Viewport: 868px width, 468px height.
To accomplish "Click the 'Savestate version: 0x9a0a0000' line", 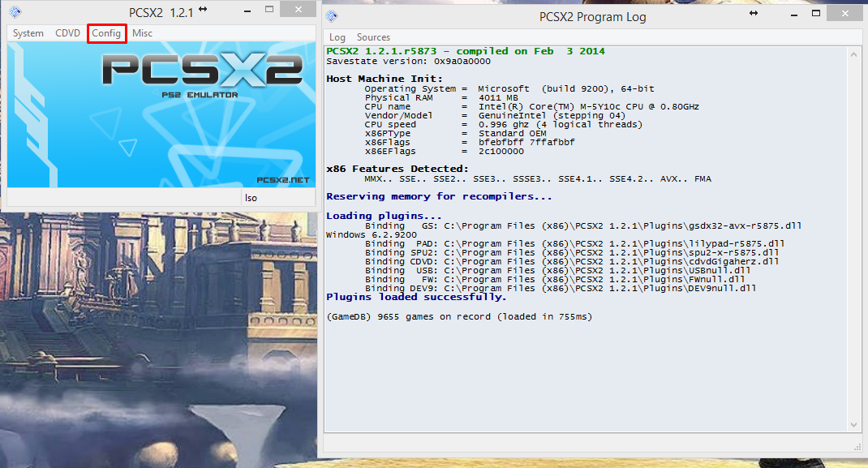I will click(408, 61).
